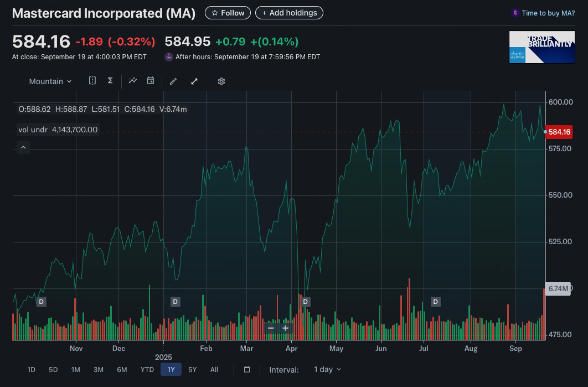Open the Interval 1 day dropdown

[327, 369]
